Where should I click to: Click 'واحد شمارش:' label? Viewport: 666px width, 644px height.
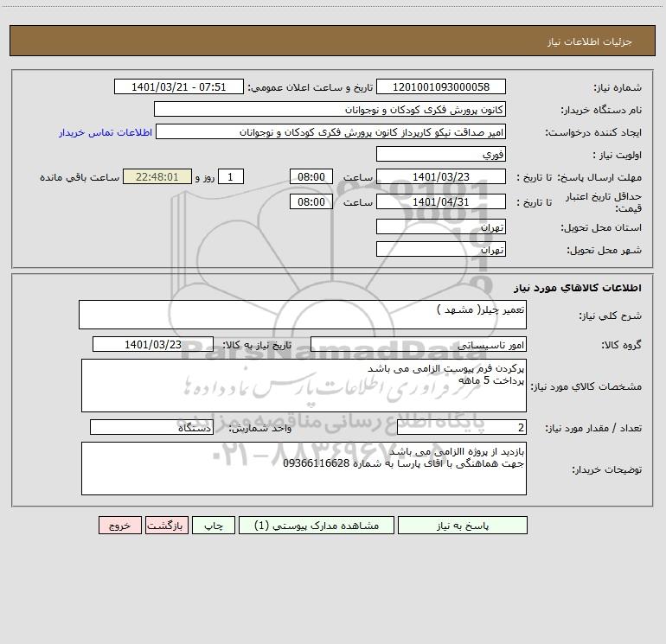click(x=260, y=429)
